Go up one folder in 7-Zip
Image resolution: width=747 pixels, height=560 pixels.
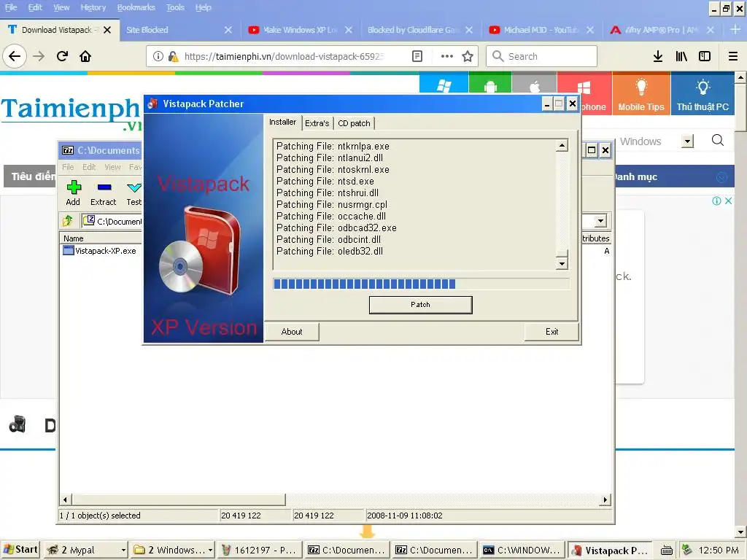pyautogui.click(x=68, y=220)
